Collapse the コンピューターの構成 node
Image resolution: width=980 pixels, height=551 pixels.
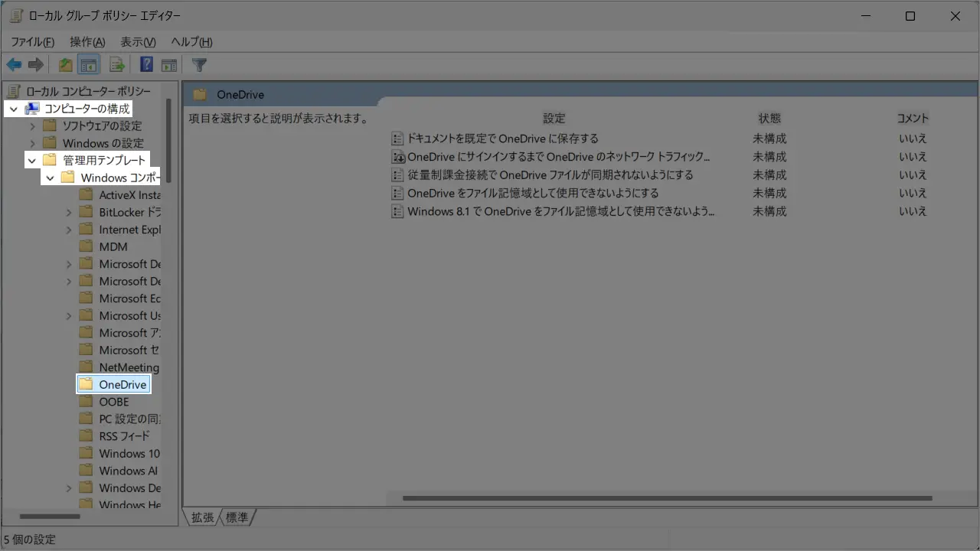[14, 109]
